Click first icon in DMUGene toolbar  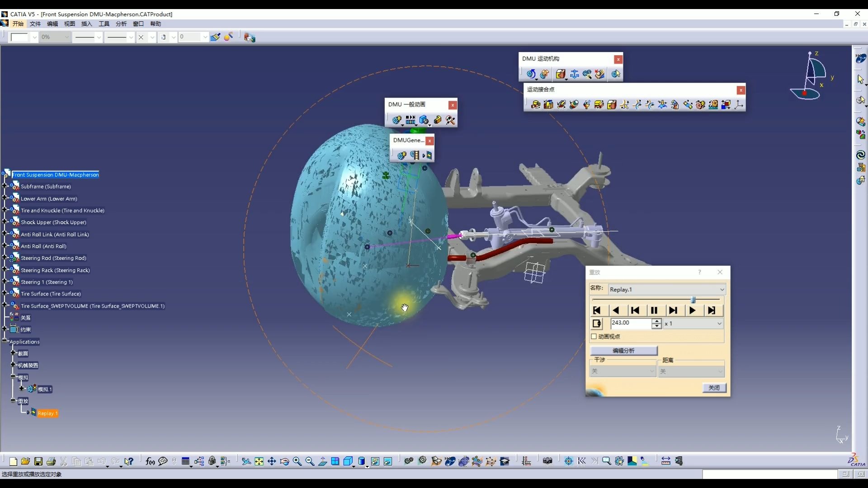tap(401, 155)
